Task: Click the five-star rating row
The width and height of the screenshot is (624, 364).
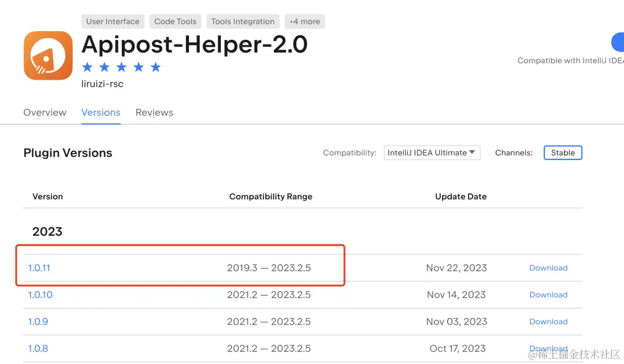Action: click(x=121, y=67)
